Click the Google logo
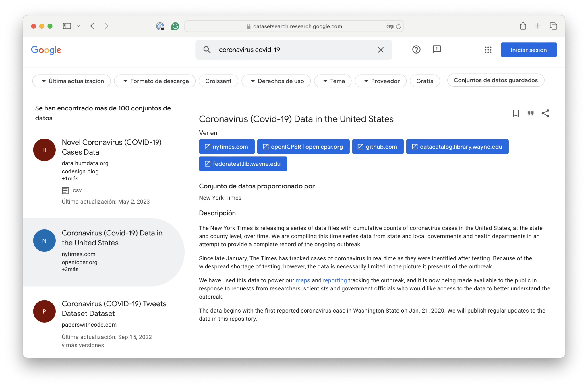This screenshot has width=588, height=388. coord(46,50)
